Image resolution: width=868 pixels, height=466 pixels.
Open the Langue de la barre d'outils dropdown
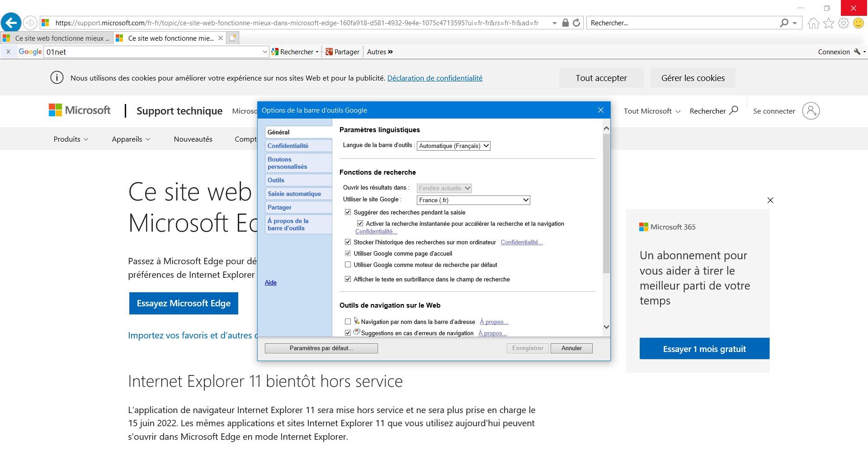453,146
